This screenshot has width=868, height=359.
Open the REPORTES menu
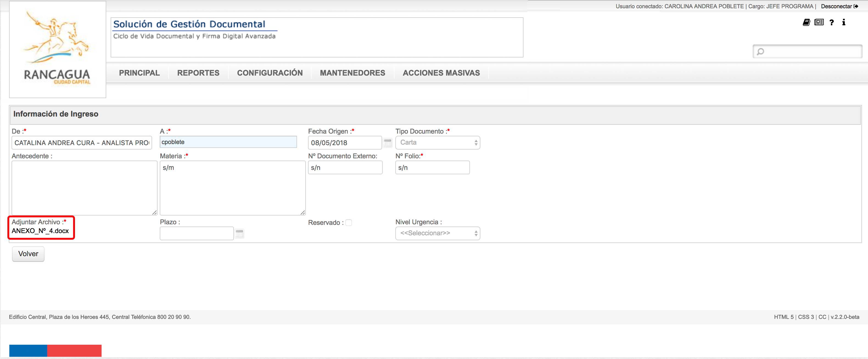(198, 73)
